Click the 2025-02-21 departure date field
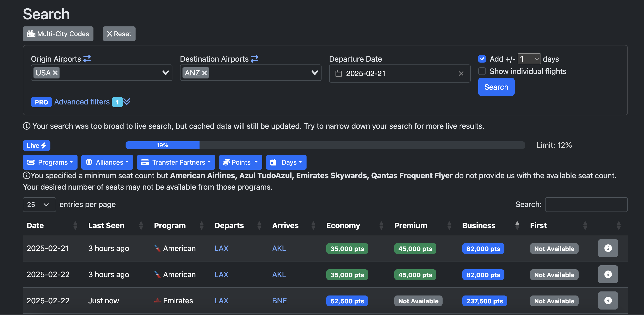Screen dimensions: 644x315 pos(400,74)
